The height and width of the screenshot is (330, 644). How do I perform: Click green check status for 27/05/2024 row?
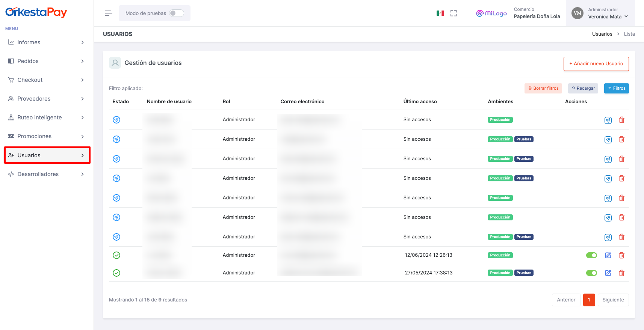tap(116, 273)
